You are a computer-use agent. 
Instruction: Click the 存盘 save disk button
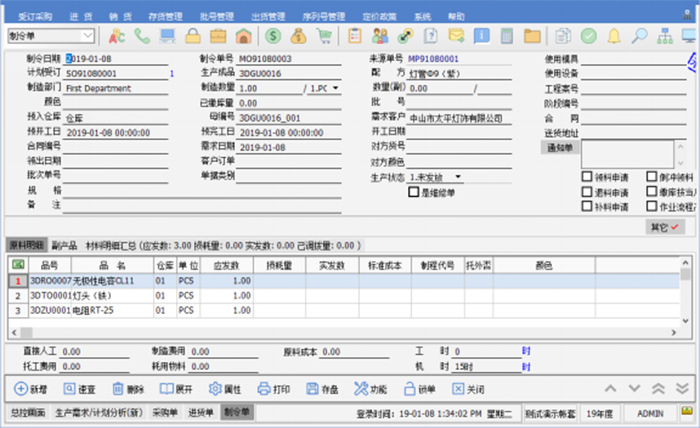(320, 388)
